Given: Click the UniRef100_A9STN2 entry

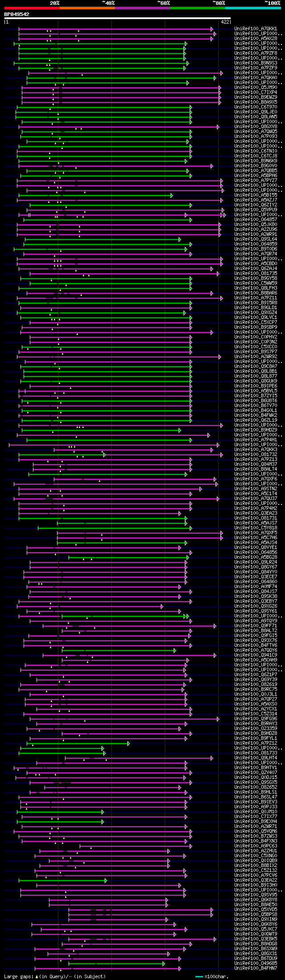Looking at the screenshot, I should tap(256, 489).
